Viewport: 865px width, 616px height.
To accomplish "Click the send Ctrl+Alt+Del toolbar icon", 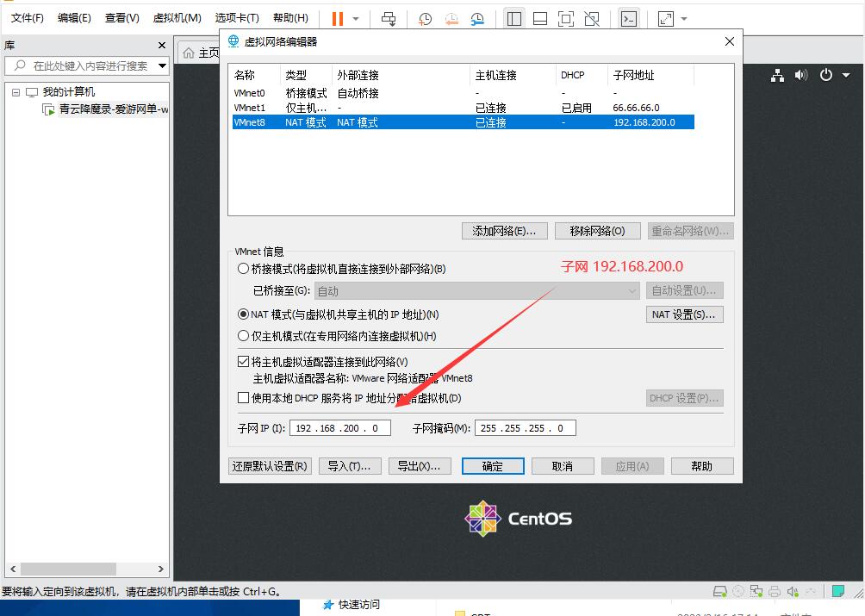I will click(389, 18).
